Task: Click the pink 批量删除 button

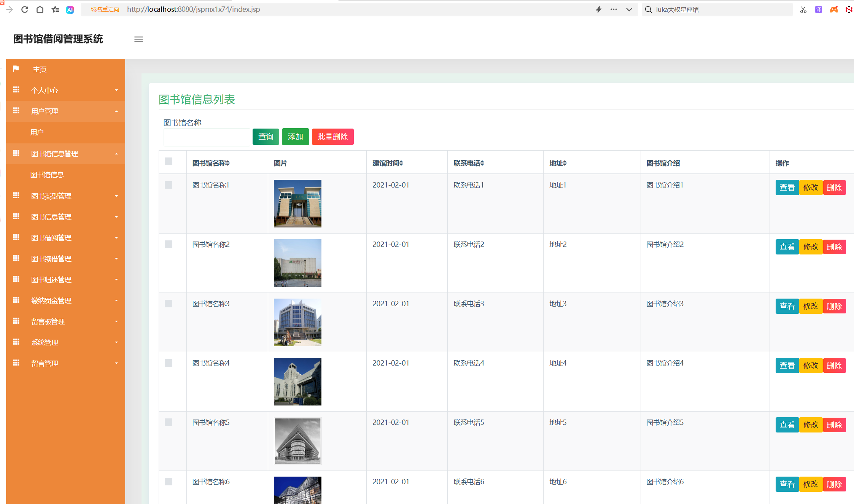Action: pos(332,137)
